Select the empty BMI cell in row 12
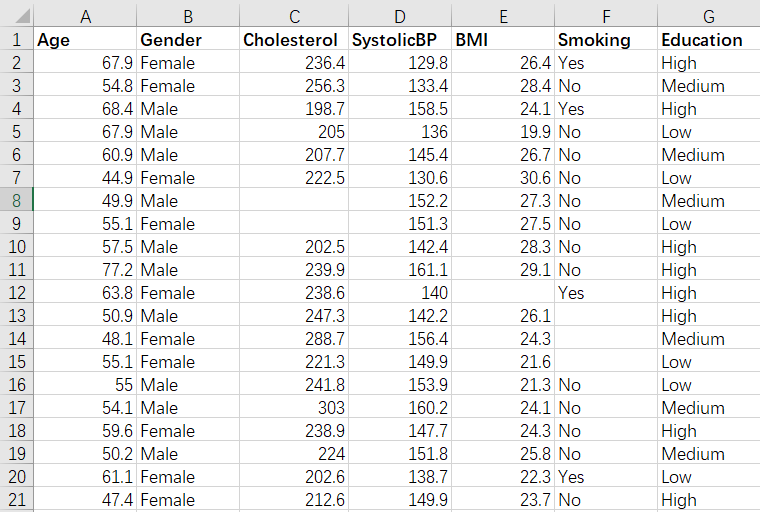This screenshot has height=512, width=760. tap(502, 293)
